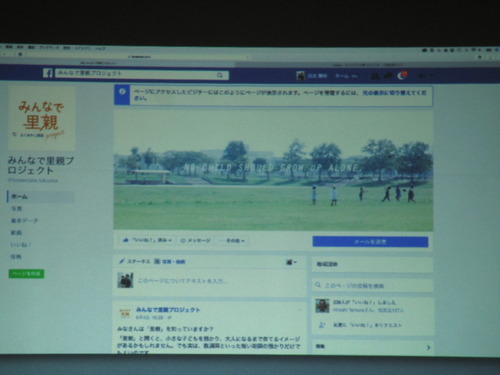Image resolution: width=500 pixels, height=375 pixels.
Task: Select the 動画 tab in the page sidebar
Action: pyautogui.click(x=16, y=233)
